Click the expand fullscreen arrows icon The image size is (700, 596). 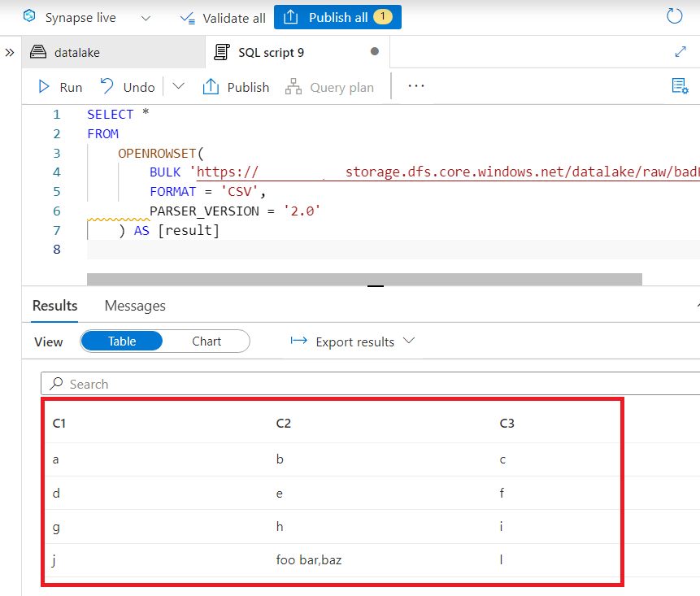680,52
